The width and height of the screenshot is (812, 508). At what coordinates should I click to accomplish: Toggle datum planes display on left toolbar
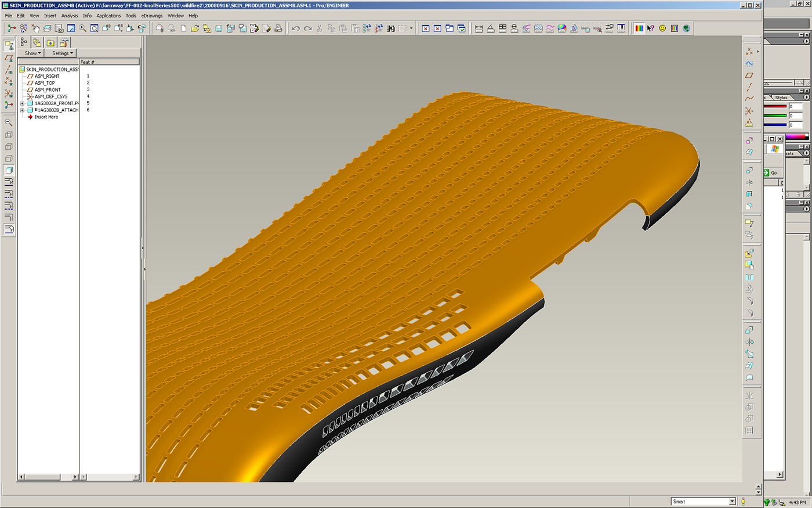tap(9, 58)
